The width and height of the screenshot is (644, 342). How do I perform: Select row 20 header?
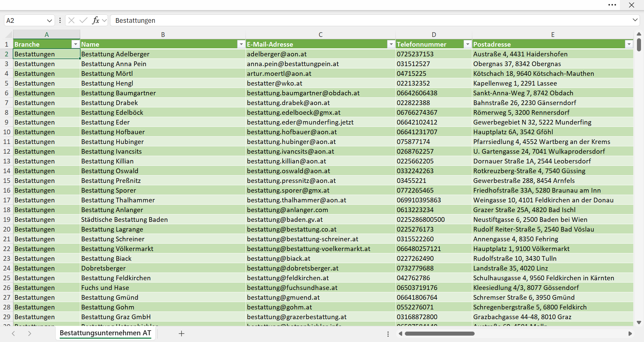(x=6, y=229)
